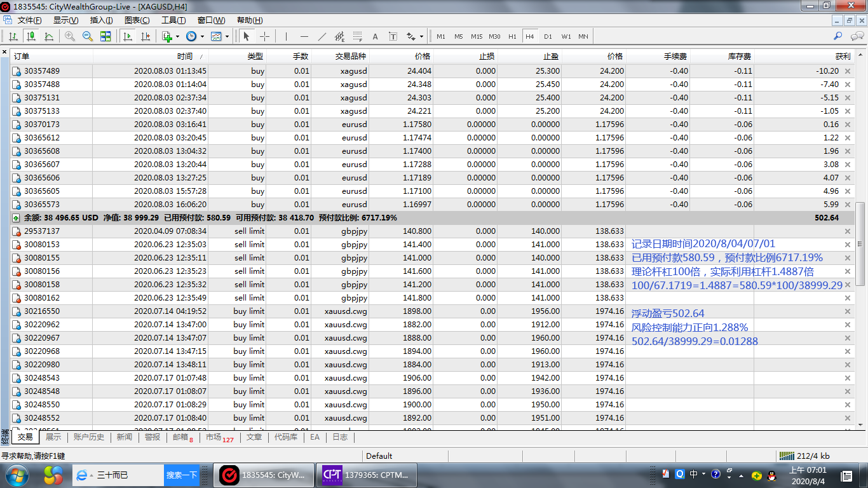Click the zoom in magnifier icon
This screenshot has height=488, width=868.
(x=70, y=36)
